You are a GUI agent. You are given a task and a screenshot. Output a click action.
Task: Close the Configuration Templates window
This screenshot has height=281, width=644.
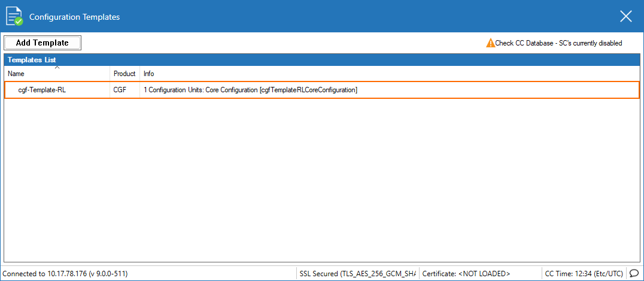[626, 16]
